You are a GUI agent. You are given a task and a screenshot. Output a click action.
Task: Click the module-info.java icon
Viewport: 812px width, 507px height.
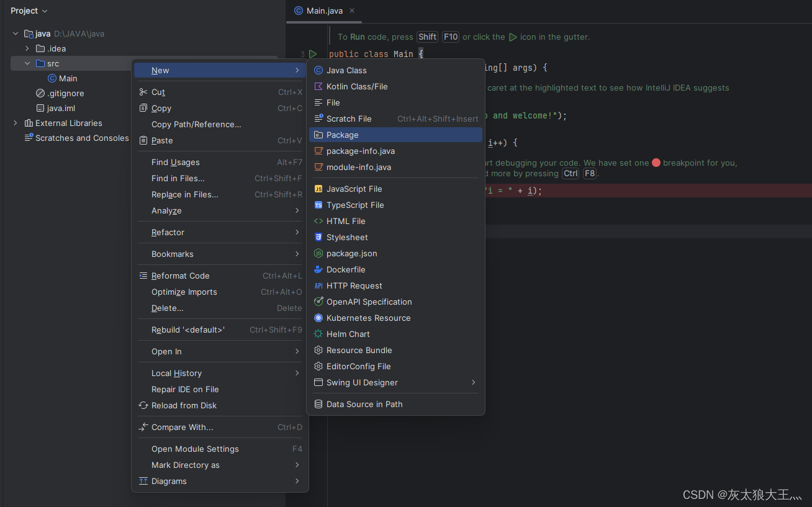click(x=318, y=167)
